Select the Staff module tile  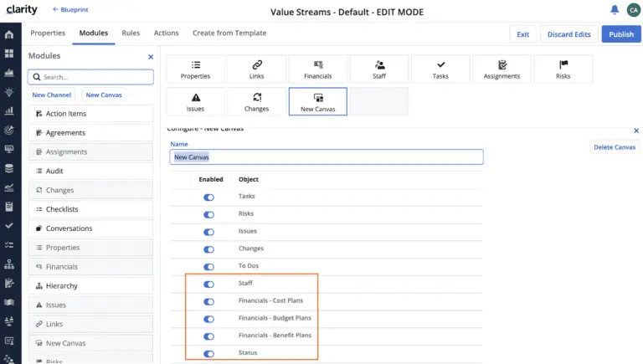(x=379, y=69)
